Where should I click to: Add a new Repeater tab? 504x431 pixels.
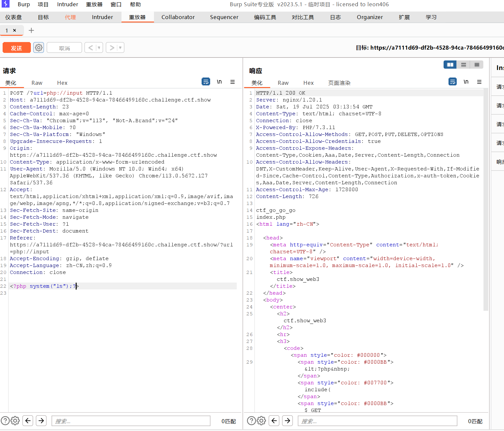coord(31,30)
